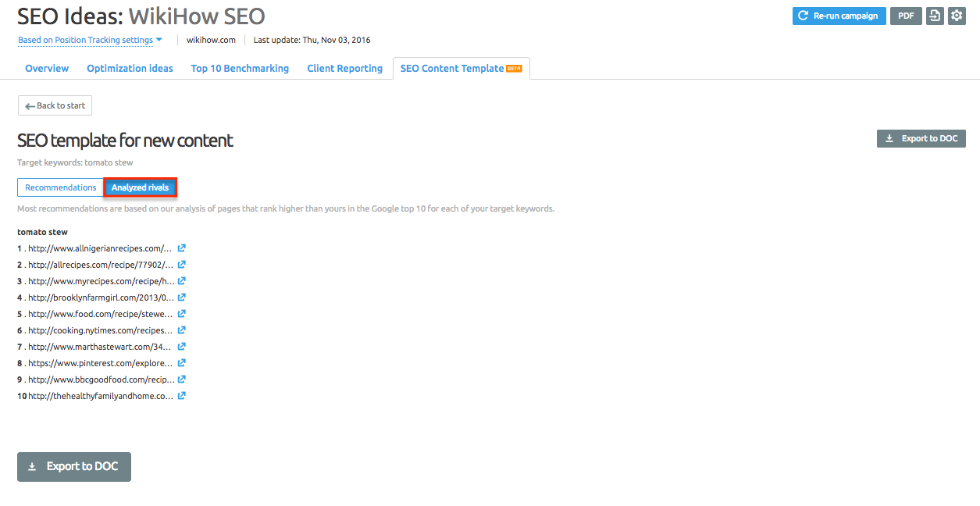Screen dimensions: 980x506
Task: Open external link icon for brooklynfarmgirl.com
Action: click(x=181, y=298)
